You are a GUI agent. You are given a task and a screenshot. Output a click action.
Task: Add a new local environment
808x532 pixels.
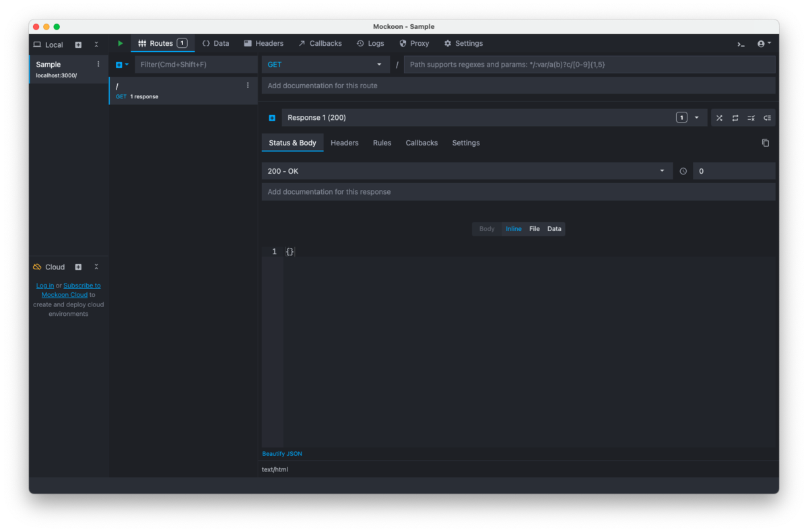(x=78, y=44)
